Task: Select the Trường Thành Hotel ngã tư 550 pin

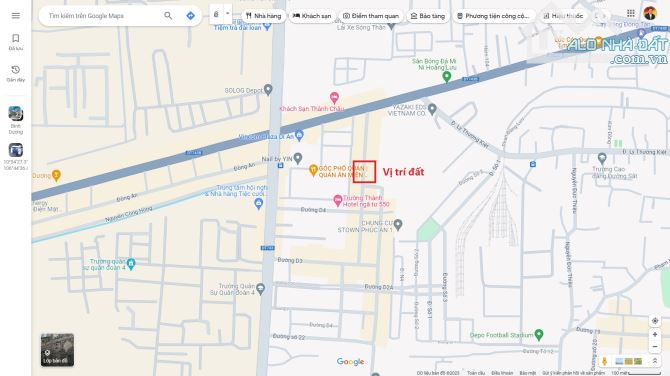Action: point(338,200)
